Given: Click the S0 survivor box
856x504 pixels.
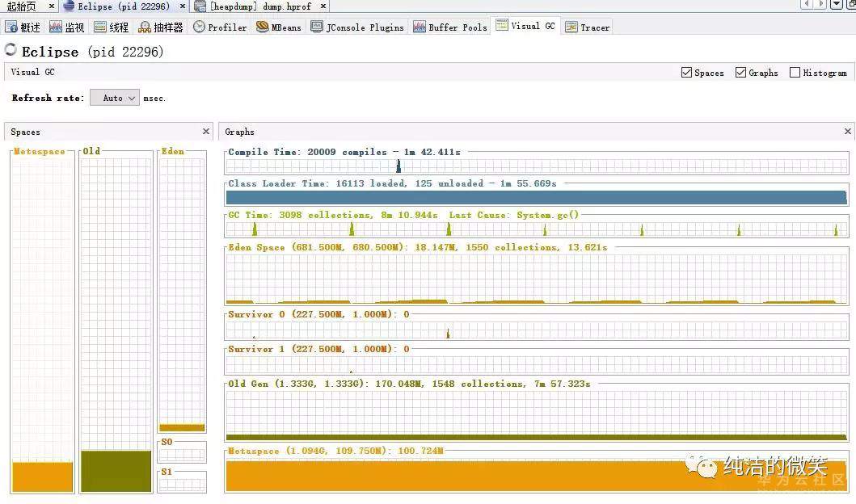Looking at the screenshot, I should pos(183,455).
